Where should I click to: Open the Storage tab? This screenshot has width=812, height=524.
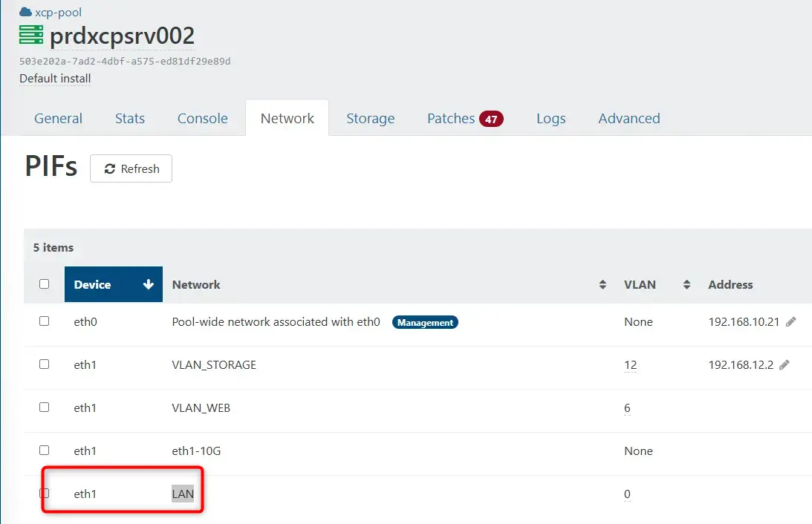[x=370, y=119]
